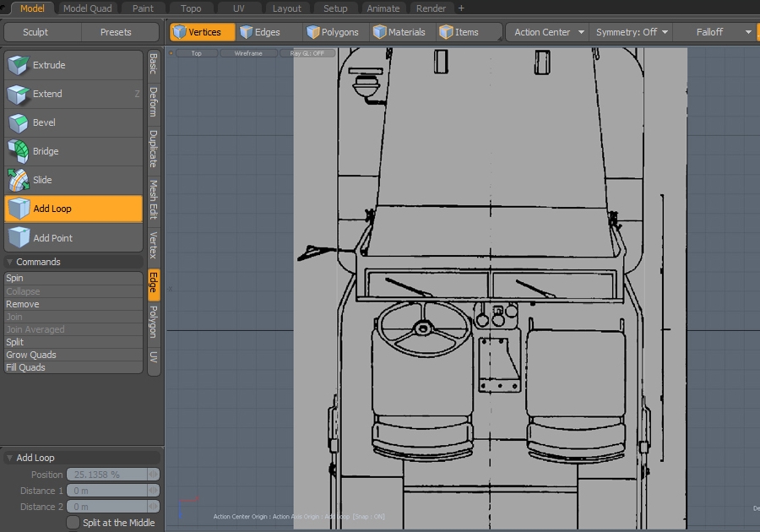
Task: Switch to the Setup layout tab
Action: coord(335,8)
